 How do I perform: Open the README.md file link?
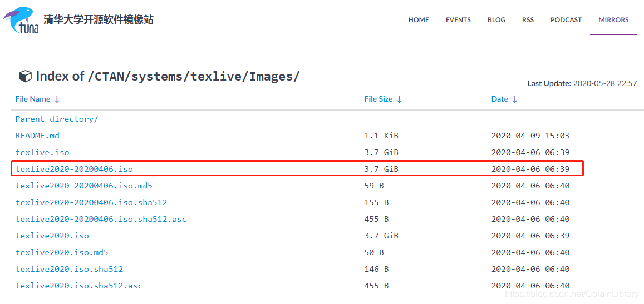37,136
